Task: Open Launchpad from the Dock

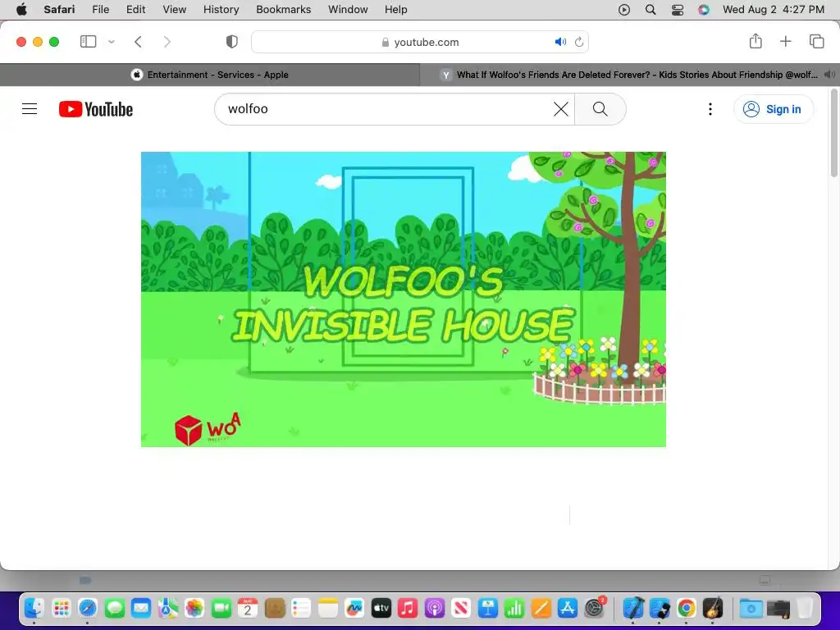Action: point(61,608)
